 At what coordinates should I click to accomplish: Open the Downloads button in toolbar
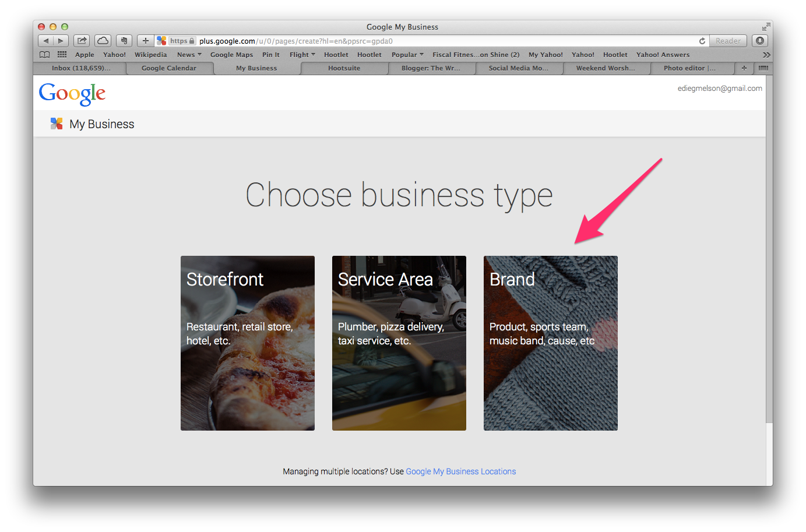[760, 41]
